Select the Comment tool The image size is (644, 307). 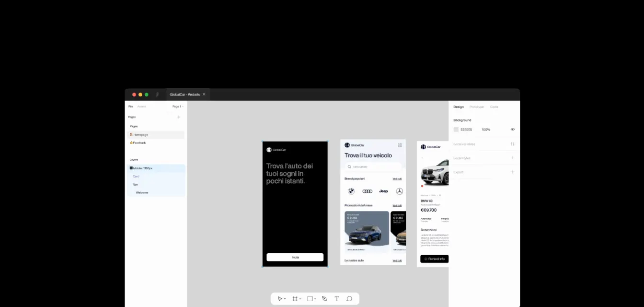(x=349, y=299)
